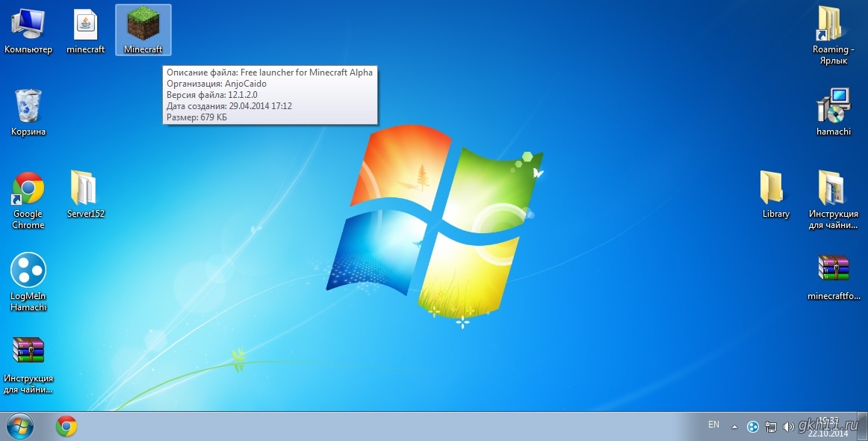Select the Инструкция для чайни... folder icon
This screenshot has height=441, width=868.
pyautogui.click(x=833, y=200)
